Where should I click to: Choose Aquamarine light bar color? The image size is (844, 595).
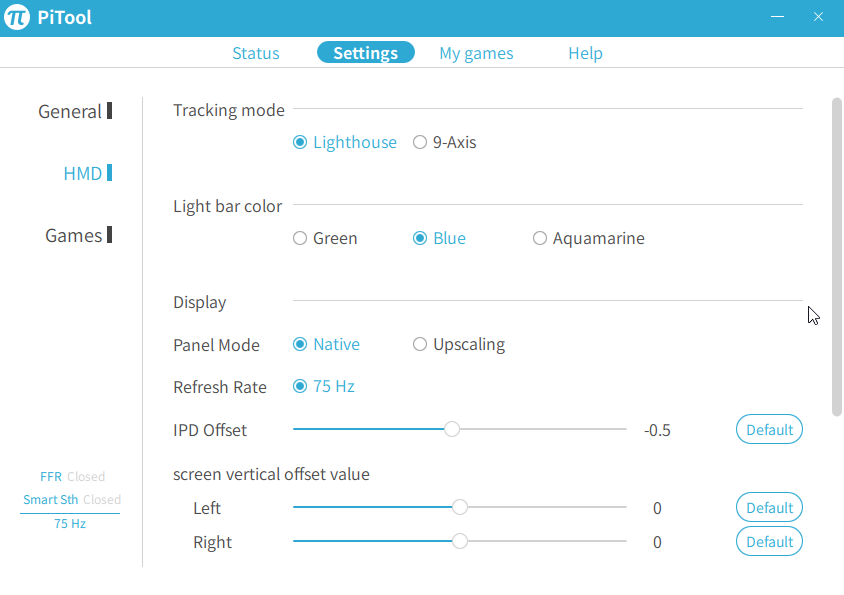click(540, 238)
